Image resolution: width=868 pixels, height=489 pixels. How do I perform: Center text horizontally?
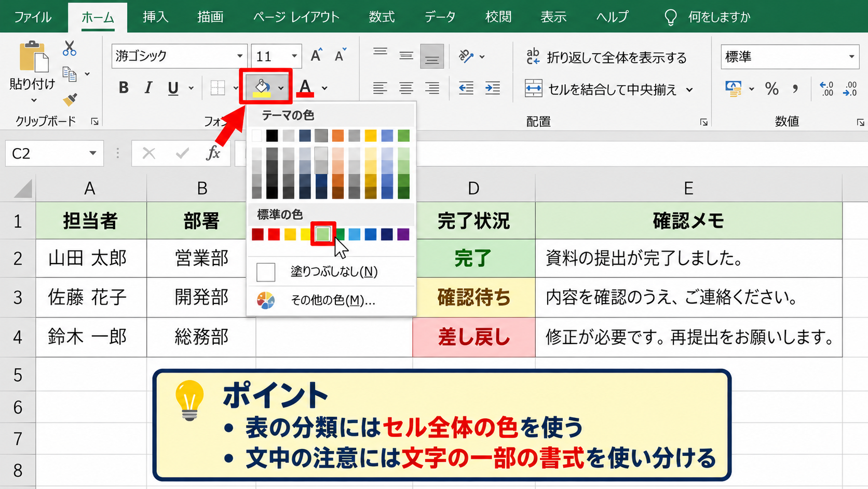pyautogui.click(x=406, y=88)
